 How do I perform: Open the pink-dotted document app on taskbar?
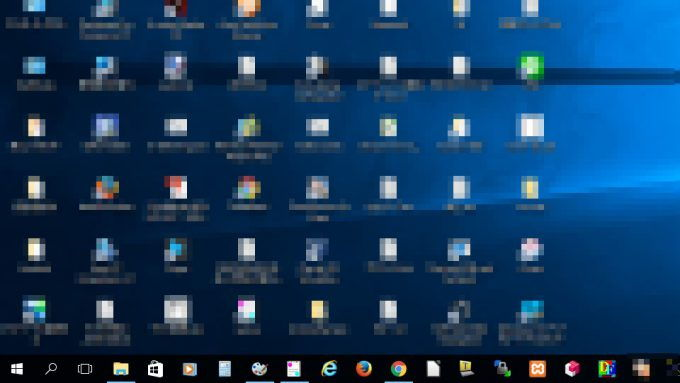(x=294, y=369)
